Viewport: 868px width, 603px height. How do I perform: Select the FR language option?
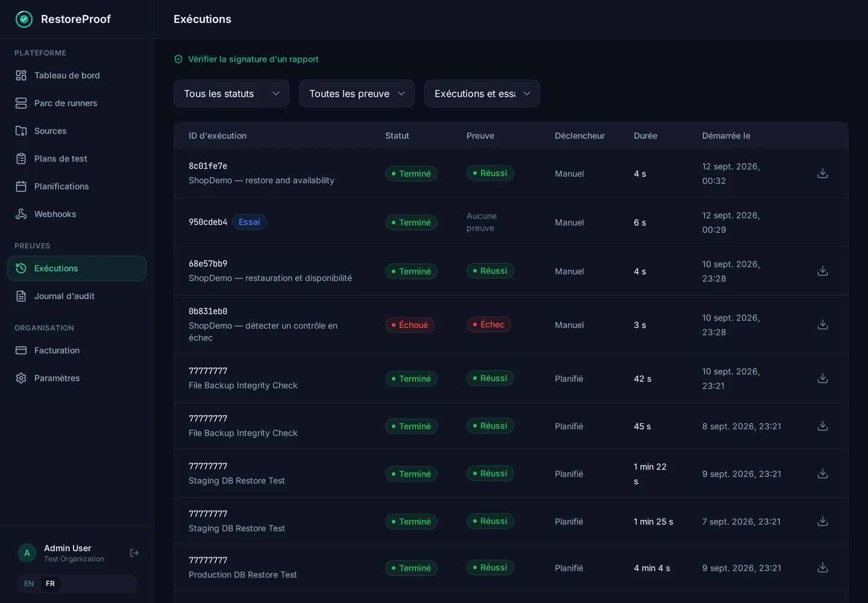pyautogui.click(x=50, y=584)
